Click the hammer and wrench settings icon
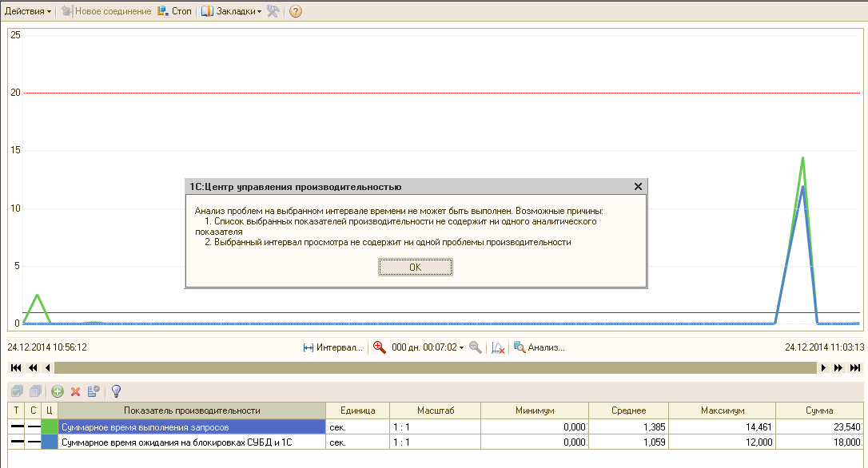The height and width of the screenshot is (468, 868). pyautogui.click(x=273, y=11)
